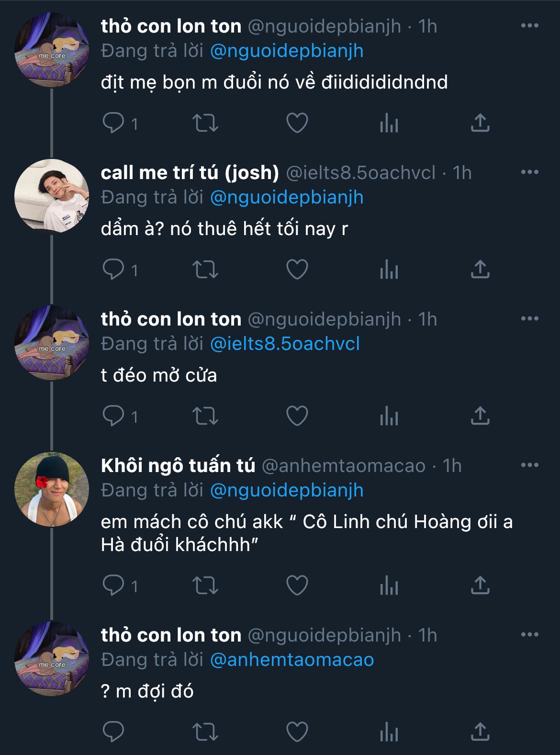Open the @anhemtaomacao mention in the last reply
The height and width of the screenshot is (755, 560).
tap(292, 660)
